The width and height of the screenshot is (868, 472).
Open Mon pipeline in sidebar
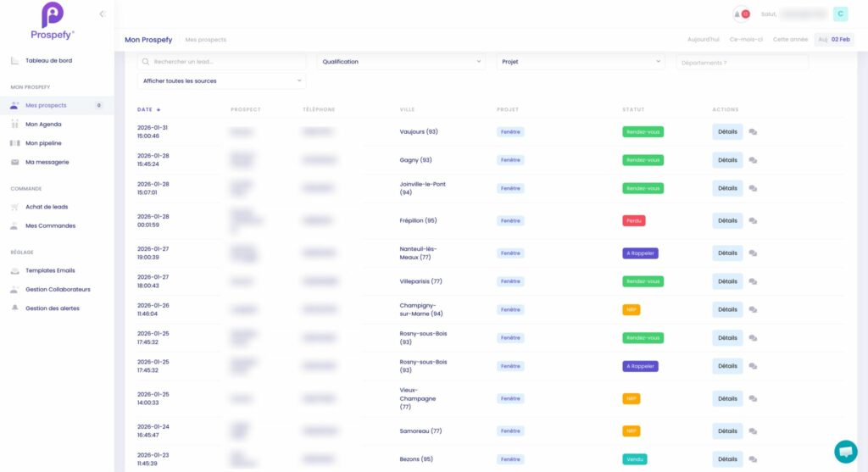pyautogui.click(x=43, y=143)
